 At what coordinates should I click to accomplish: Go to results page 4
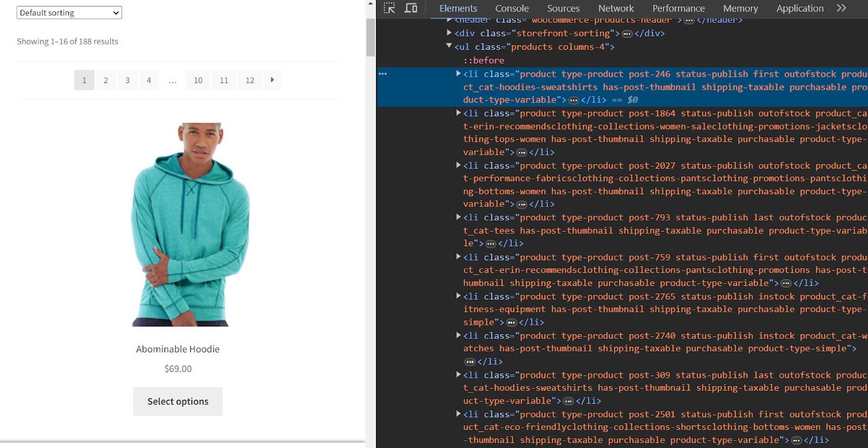[149, 80]
